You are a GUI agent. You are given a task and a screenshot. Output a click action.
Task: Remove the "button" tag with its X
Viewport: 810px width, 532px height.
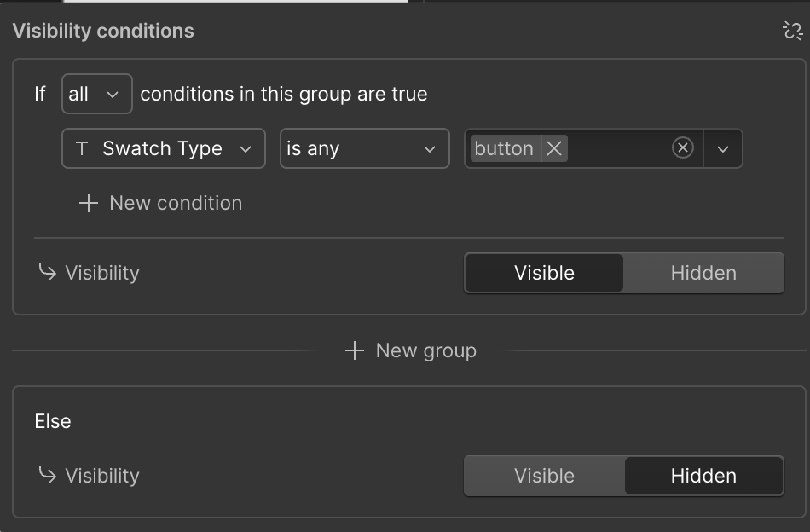click(x=554, y=148)
